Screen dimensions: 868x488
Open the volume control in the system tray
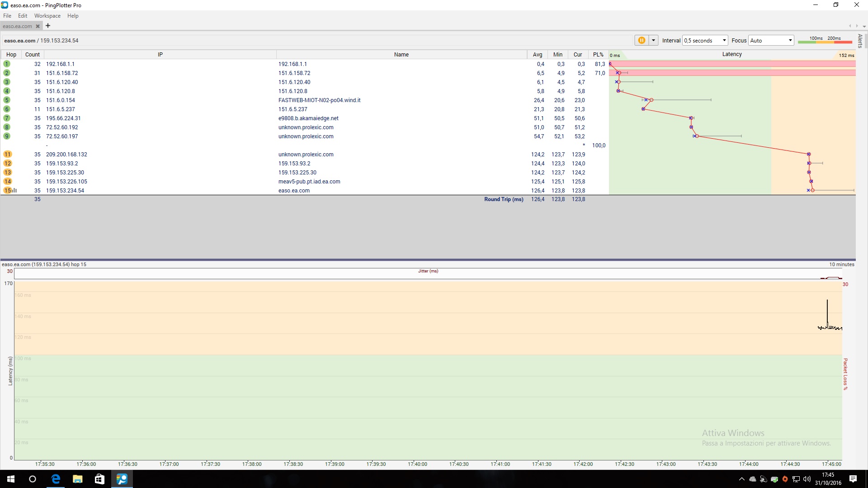pyautogui.click(x=807, y=479)
